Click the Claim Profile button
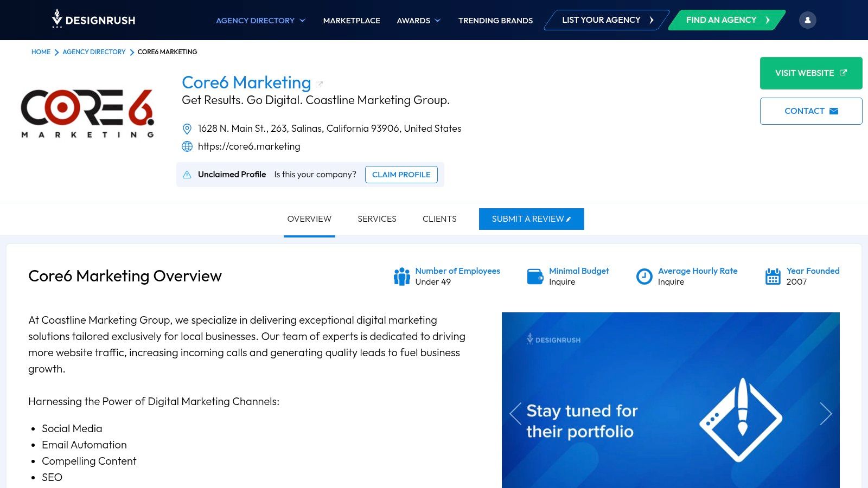This screenshot has width=868, height=488. coord(401,175)
